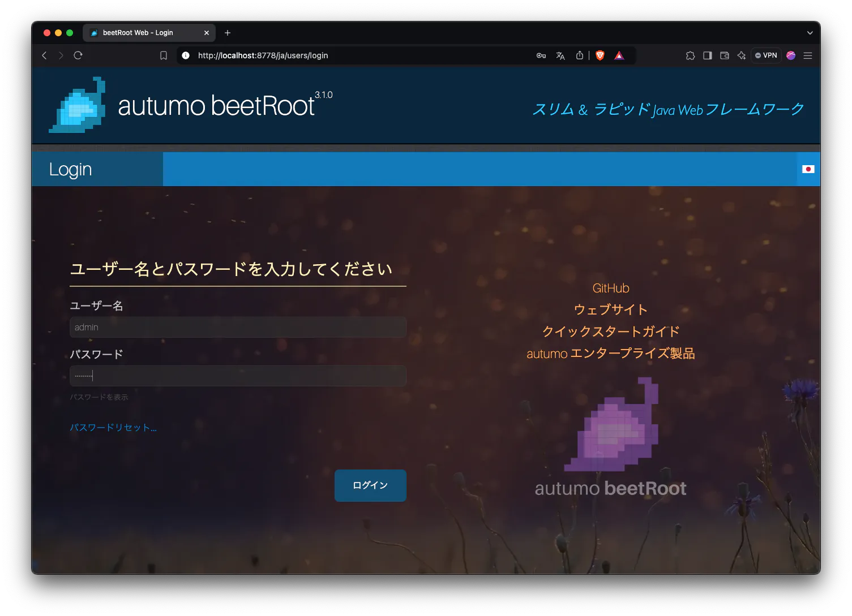Open the Login menu item
852x616 pixels.
click(x=97, y=169)
